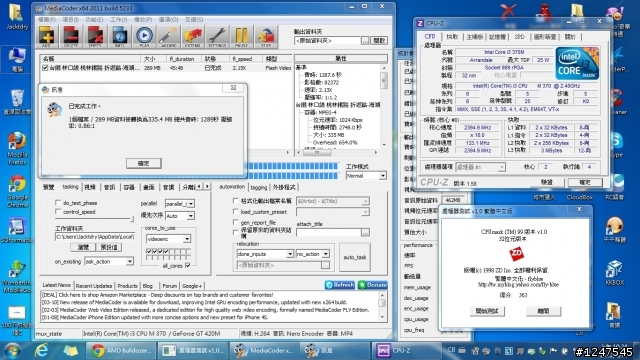Switch to the tagging tab
640x360 pixels.
click(x=259, y=187)
